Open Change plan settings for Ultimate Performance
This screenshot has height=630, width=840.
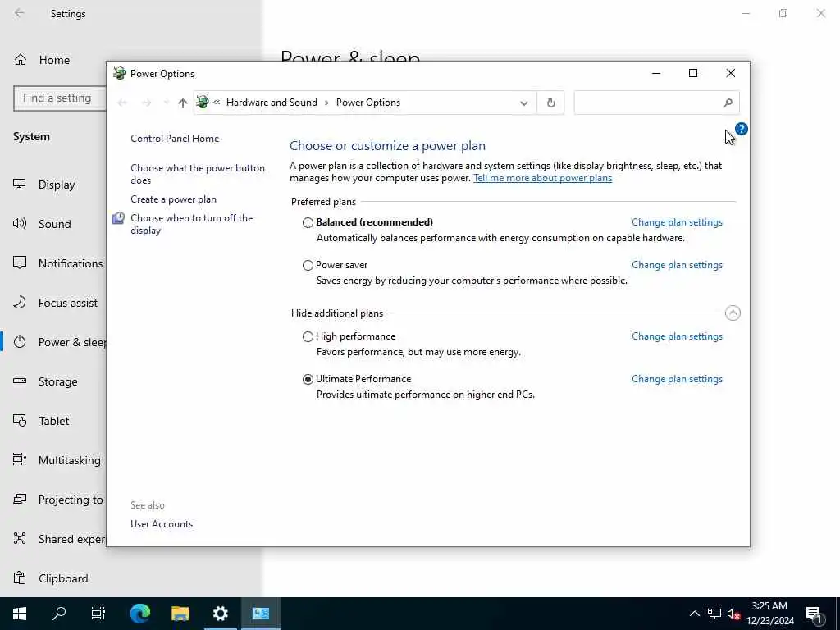[x=677, y=379]
